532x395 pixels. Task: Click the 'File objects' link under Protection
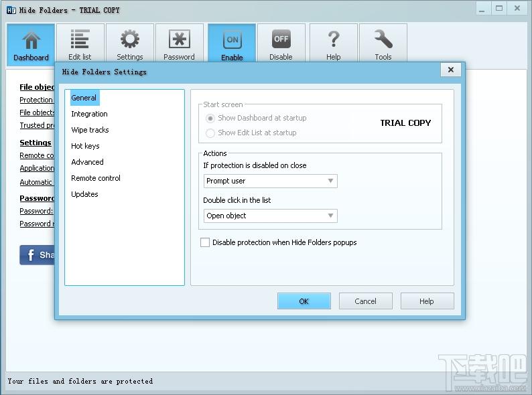pos(37,112)
